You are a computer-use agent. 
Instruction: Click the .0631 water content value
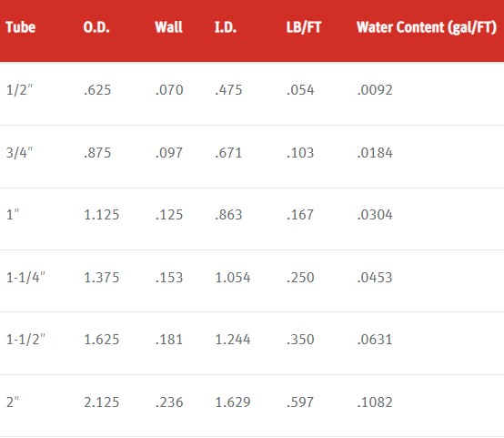[x=375, y=340]
